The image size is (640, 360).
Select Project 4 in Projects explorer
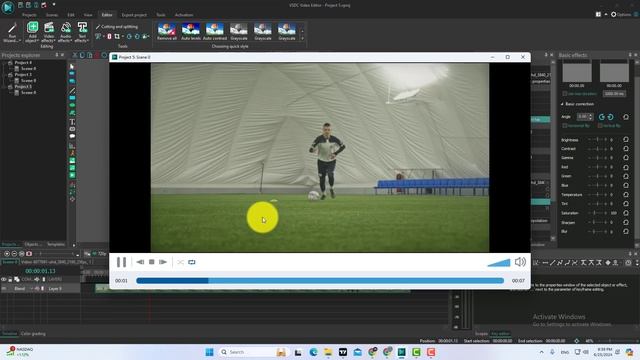23,63
